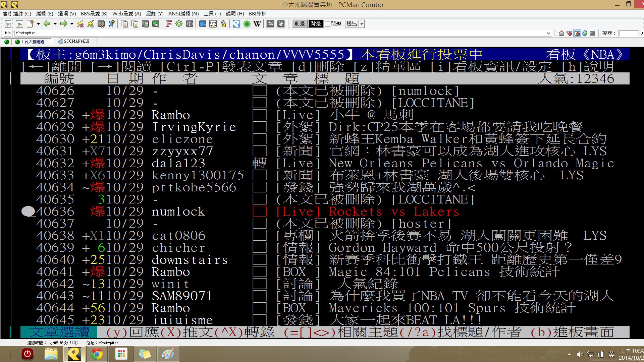Click the disconnect lightning icon

80,24
